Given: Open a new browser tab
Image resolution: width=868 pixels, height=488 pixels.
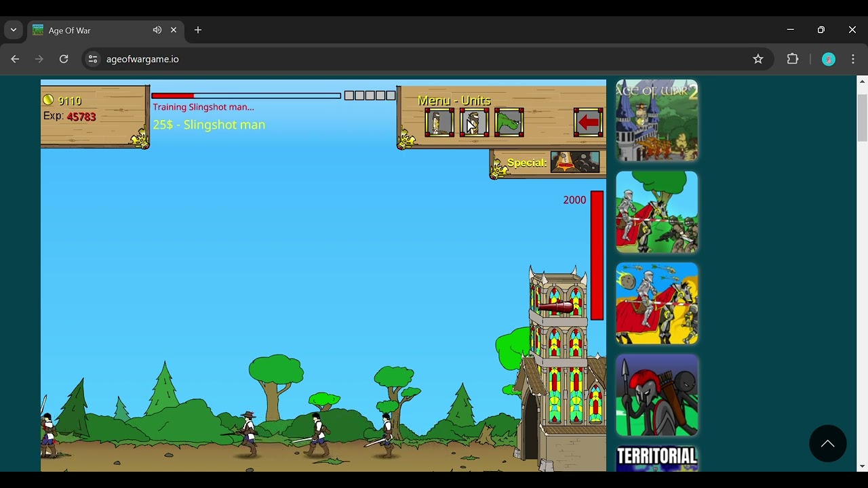Looking at the screenshot, I should click(198, 30).
